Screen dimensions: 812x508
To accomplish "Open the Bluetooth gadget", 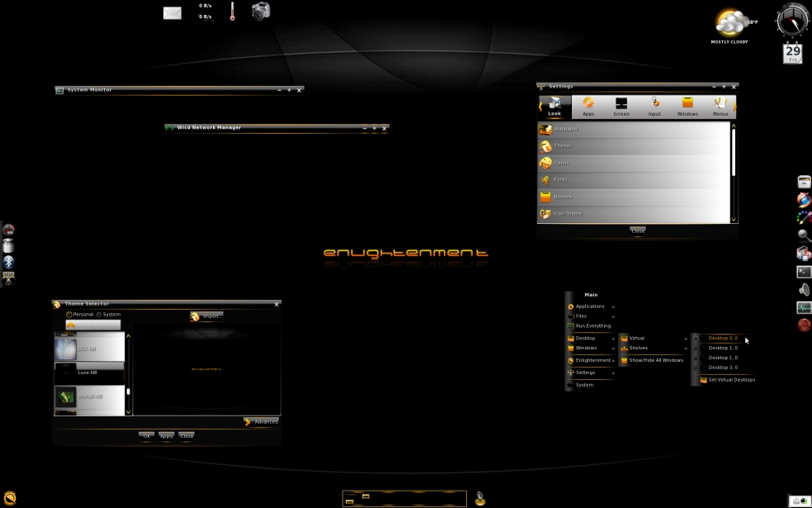I will 8,263.
